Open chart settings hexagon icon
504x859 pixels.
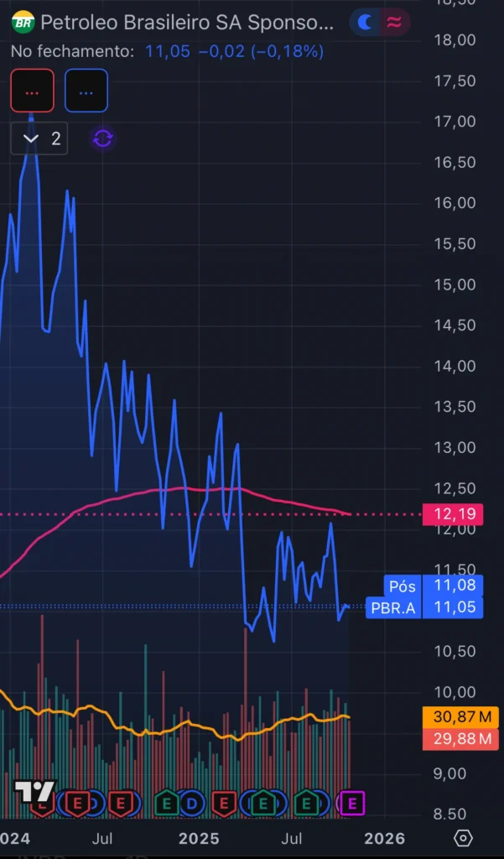(463, 838)
